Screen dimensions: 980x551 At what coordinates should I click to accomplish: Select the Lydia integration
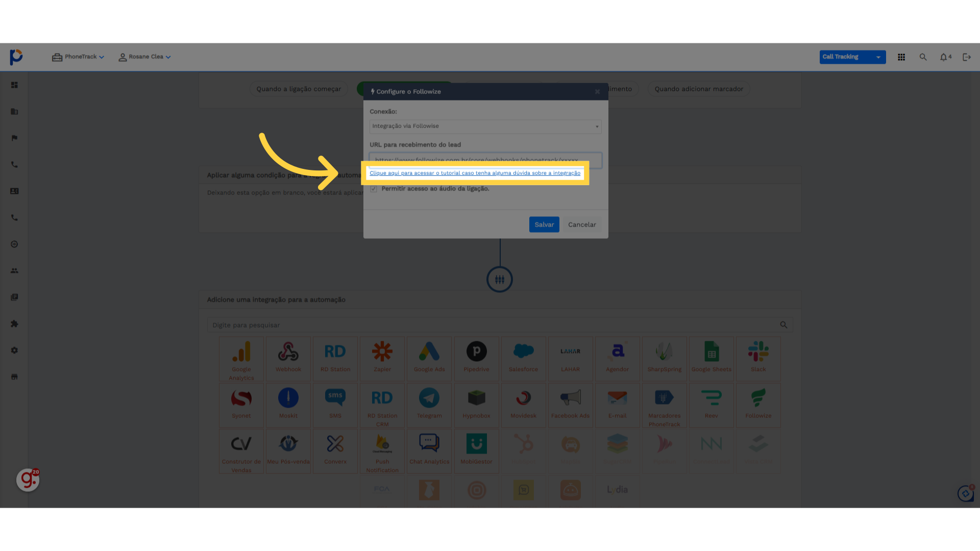tap(617, 490)
